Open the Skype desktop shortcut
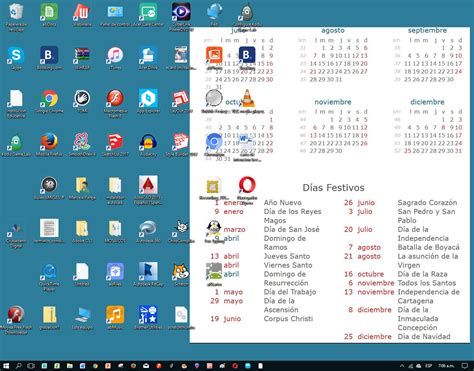474x371 pixels. (x=16, y=55)
